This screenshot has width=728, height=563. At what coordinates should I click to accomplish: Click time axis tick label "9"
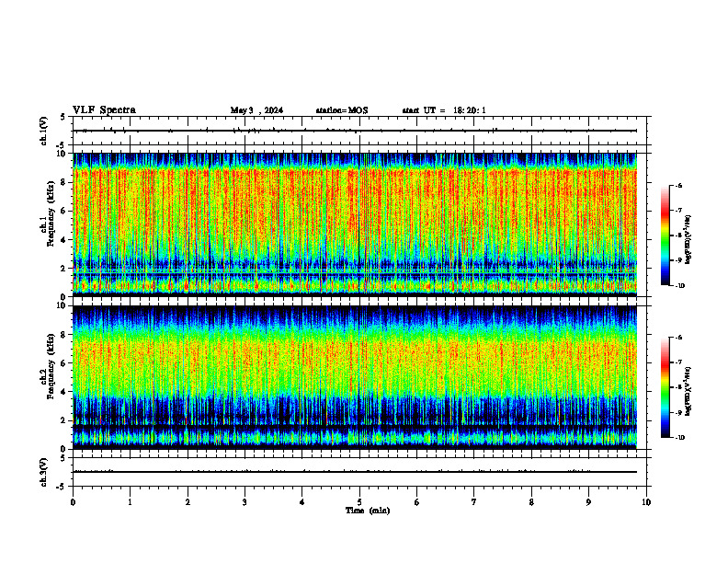tap(588, 502)
